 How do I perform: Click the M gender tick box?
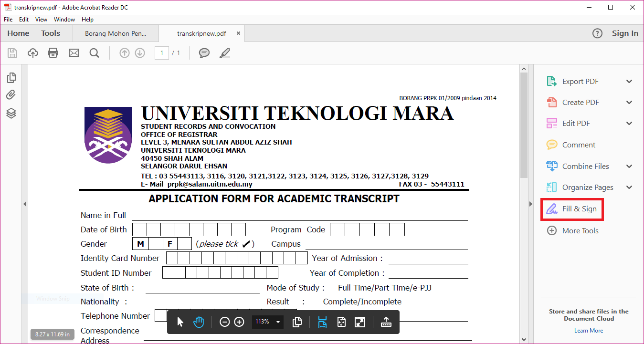tap(156, 244)
